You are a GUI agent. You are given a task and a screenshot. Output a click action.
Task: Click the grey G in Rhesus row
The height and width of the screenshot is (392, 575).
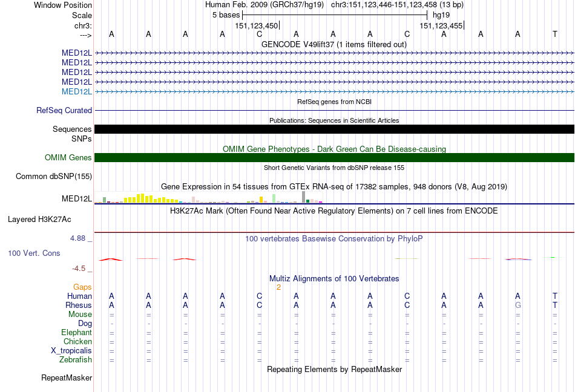point(517,305)
